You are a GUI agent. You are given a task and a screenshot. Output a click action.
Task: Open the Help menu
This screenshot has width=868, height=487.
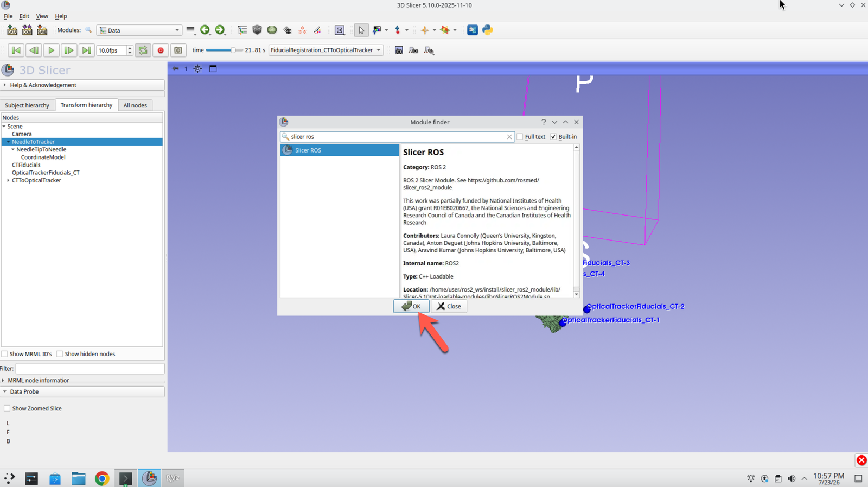click(61, 16)
